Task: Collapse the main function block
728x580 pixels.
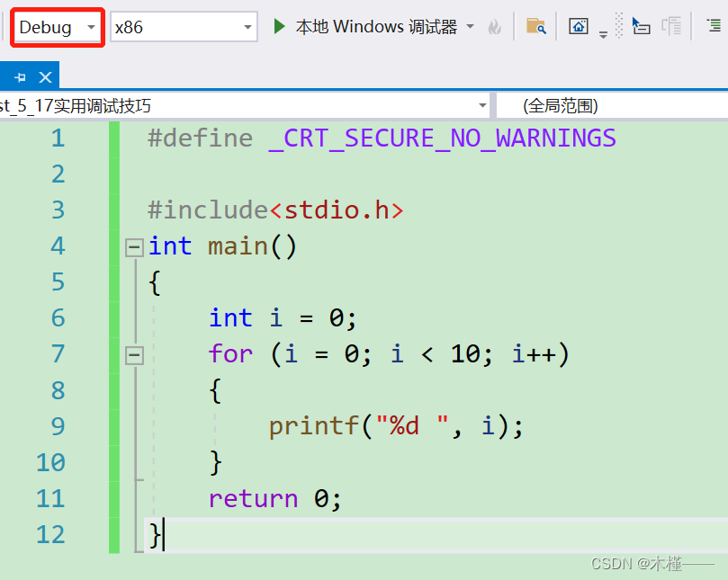Action: click(x=134, y=247)
